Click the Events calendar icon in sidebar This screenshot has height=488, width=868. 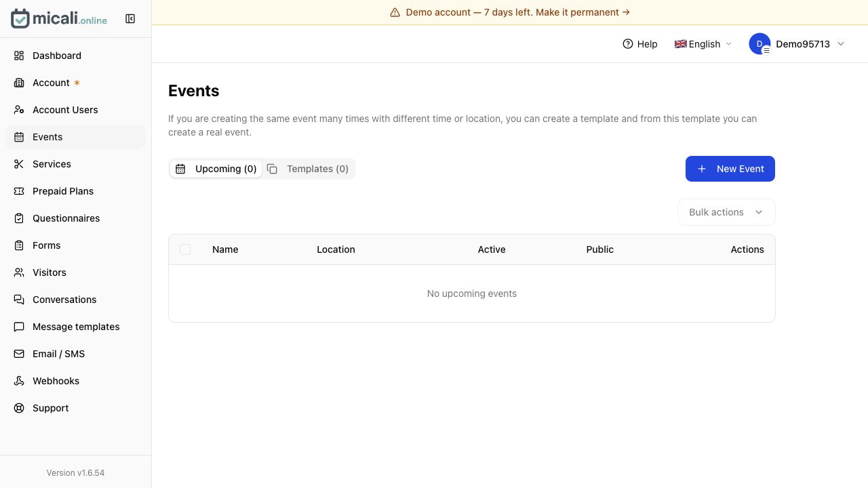point(19,137)
